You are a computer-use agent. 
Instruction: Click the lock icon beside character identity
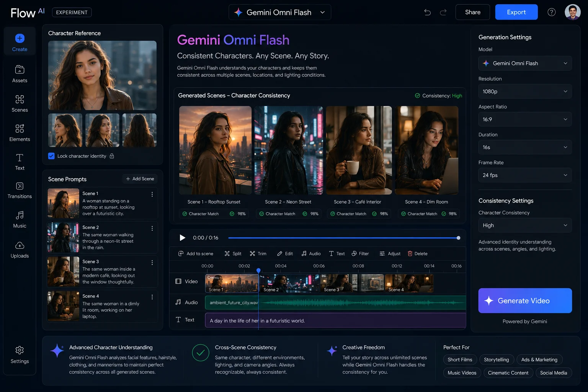(112, 156)
